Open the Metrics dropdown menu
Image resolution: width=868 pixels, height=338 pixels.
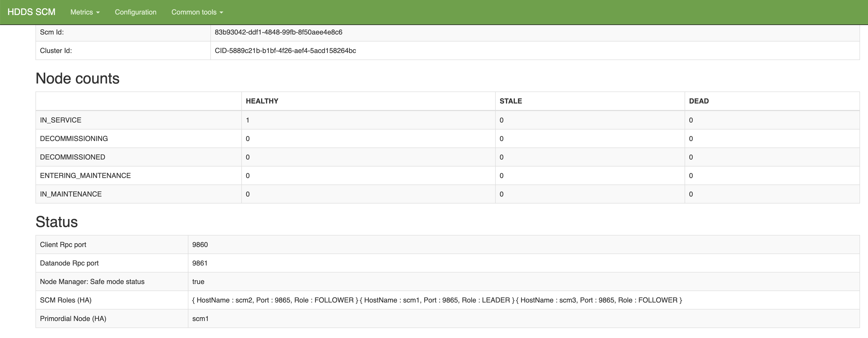coord(85,12)
